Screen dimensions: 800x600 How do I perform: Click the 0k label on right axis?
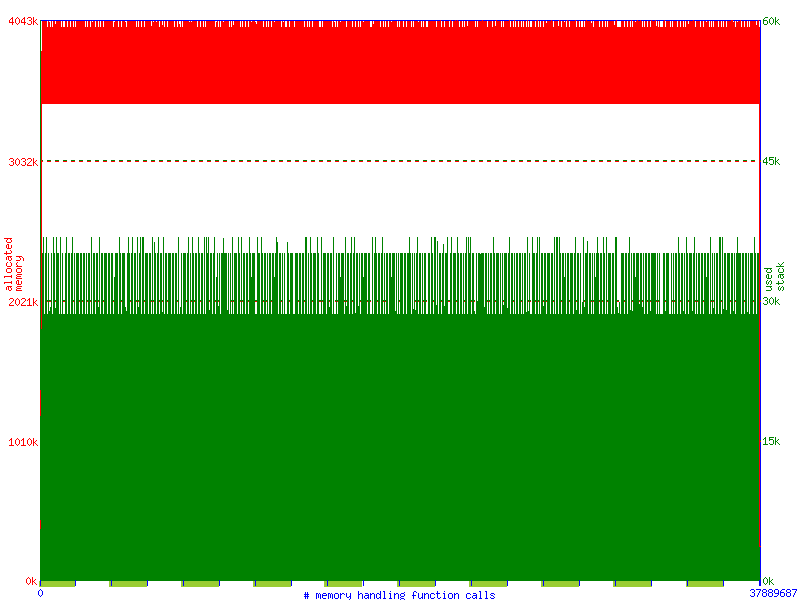click(768, 581)
